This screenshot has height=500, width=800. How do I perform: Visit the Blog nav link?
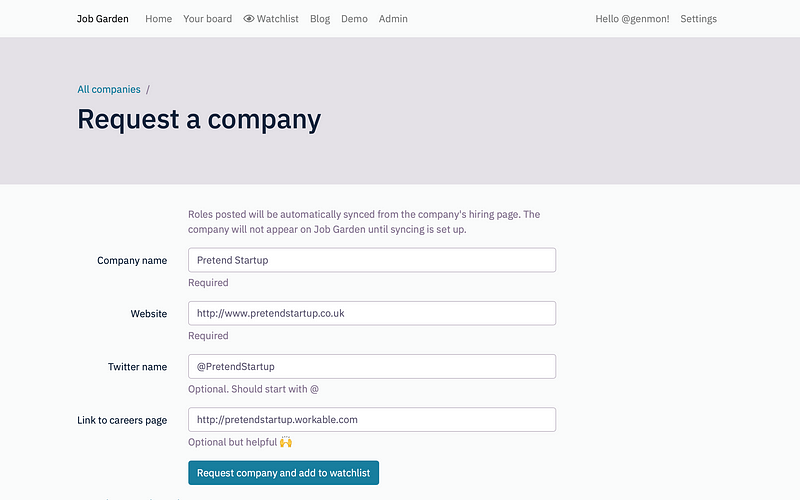pos(320,19)
